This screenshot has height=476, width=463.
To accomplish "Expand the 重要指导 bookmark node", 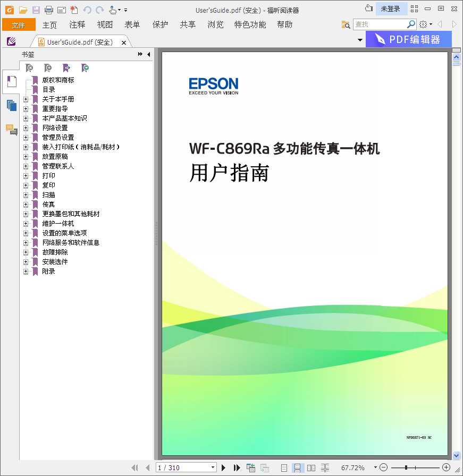I will 26,109.
